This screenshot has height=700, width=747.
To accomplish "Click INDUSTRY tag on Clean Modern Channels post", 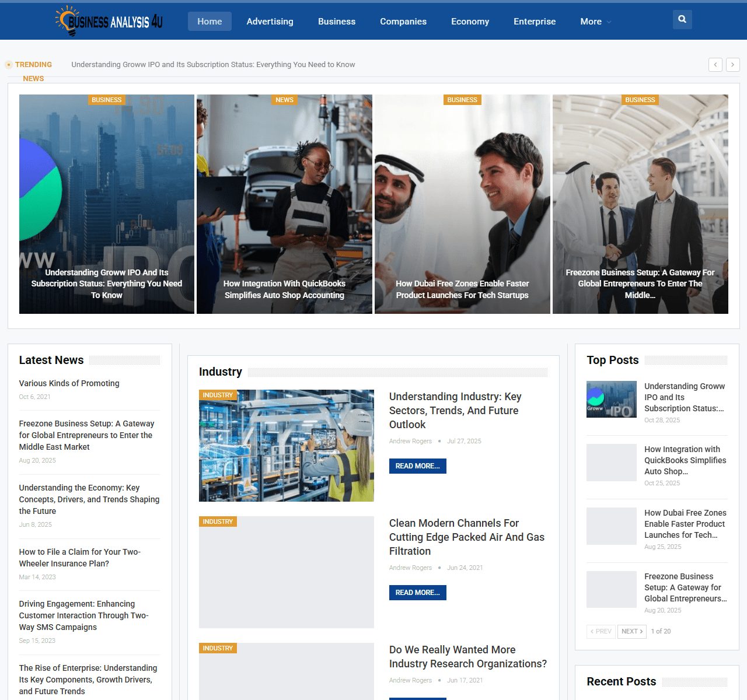I will pos(218,521).
